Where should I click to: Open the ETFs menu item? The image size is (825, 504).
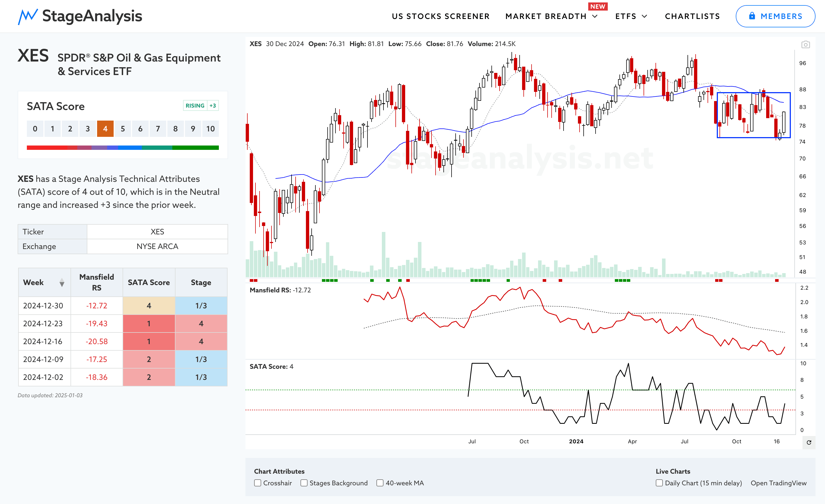coord(625,16)
